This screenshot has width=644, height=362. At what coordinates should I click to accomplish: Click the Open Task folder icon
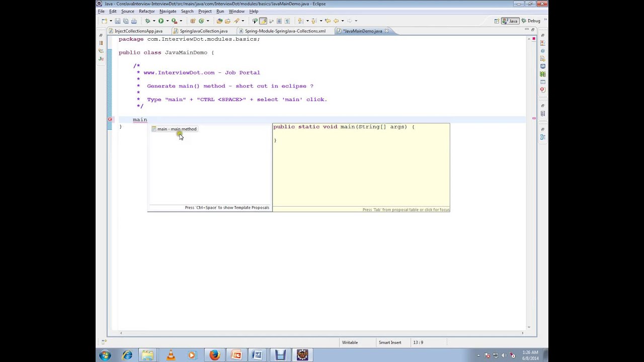pyautogui.click(x=227, y=21)
